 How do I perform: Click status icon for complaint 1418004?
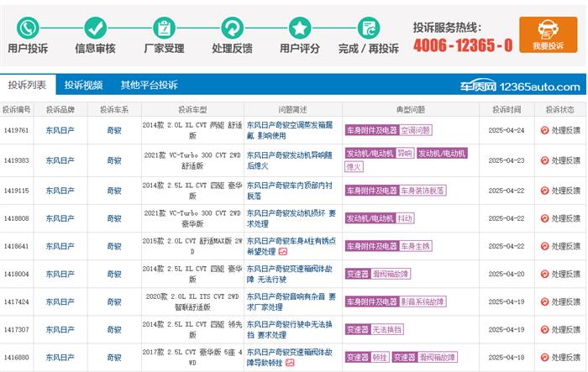(x=544, y=274)
